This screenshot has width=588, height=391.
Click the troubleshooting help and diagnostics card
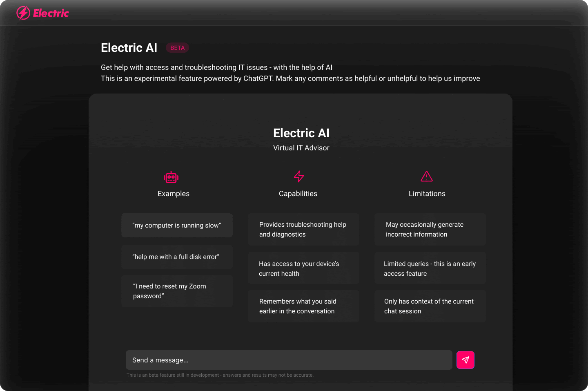[x=303, y=229]
